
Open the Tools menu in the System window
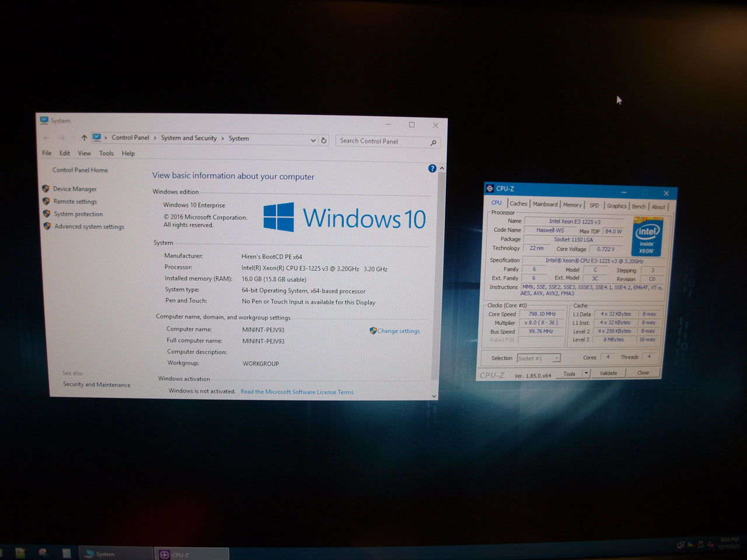click(106, 153)
